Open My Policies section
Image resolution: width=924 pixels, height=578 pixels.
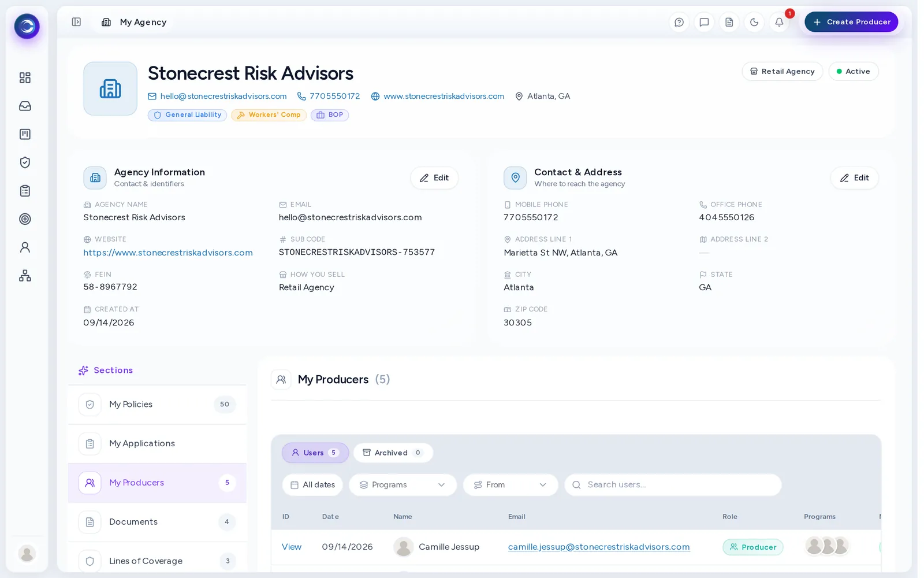click(157, 405)
